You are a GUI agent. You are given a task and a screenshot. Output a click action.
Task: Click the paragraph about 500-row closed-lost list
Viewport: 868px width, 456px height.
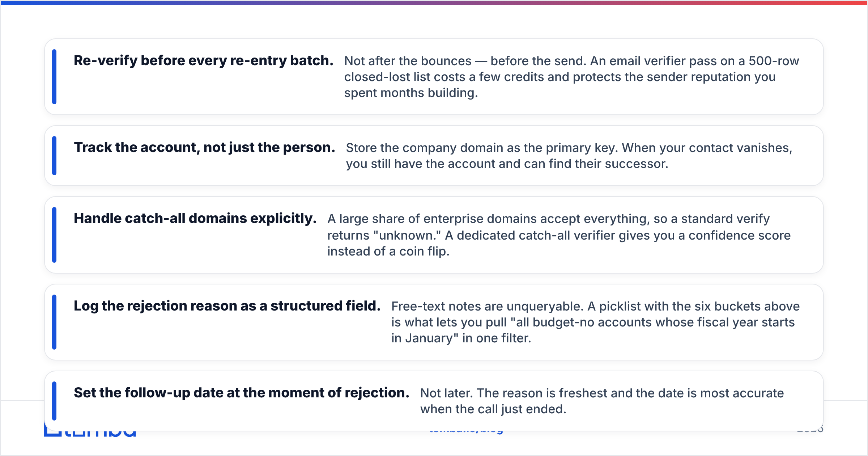point(571,77)
